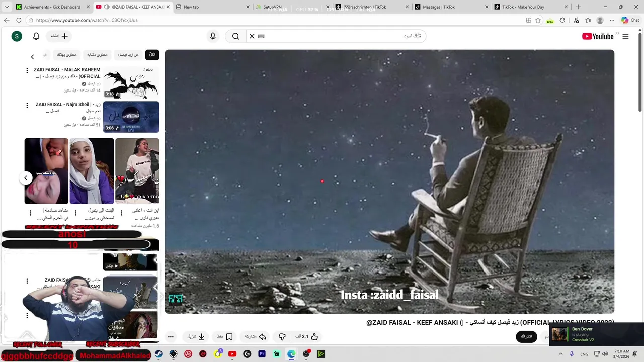Close the ZAID FAISAL YouTube tab
The height and width of the screenshot is (362, 644).
[x=168, y=7]
